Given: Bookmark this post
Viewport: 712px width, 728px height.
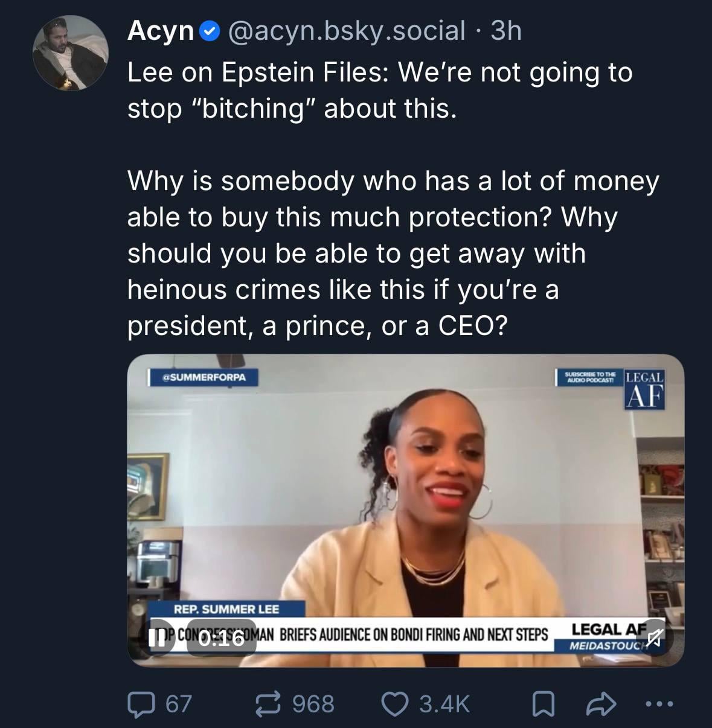Looking at the screenshot, I should click(x=542, y=704).
